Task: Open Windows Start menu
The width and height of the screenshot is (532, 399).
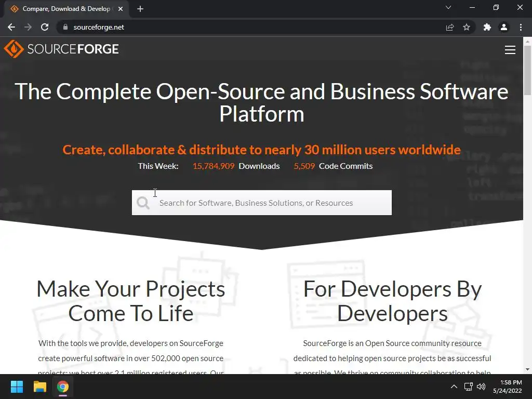Action: [17, 387]
